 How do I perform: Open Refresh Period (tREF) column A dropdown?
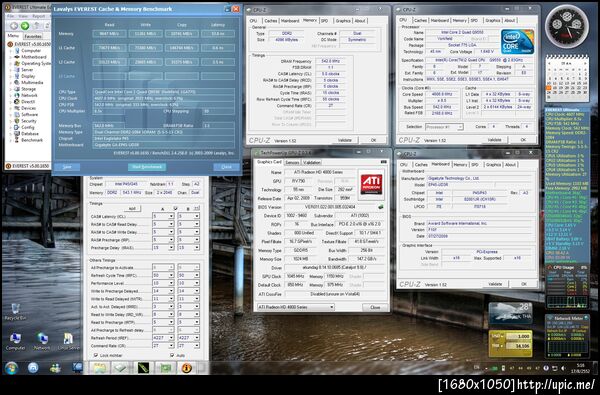point(171,338)
